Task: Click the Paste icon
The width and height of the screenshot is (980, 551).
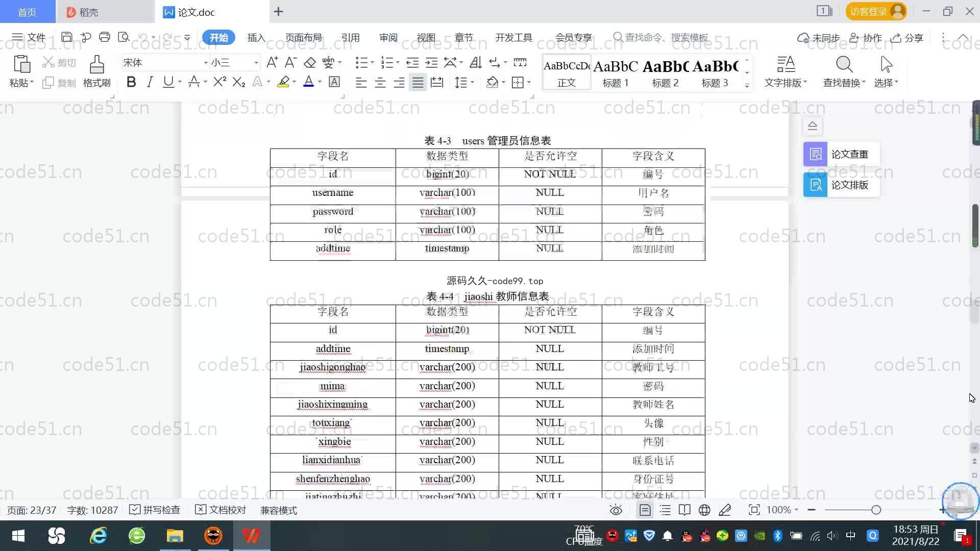Action: pyautogui.click(x=21, y=65)
